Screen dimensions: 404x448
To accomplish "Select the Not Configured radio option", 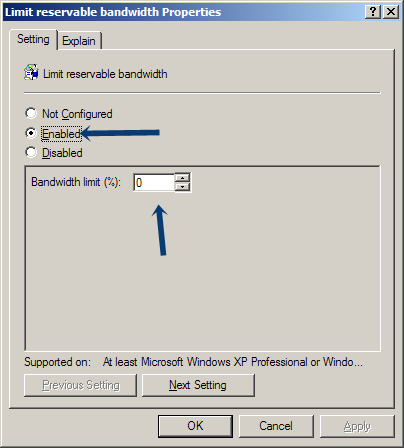I will (31, 113).
